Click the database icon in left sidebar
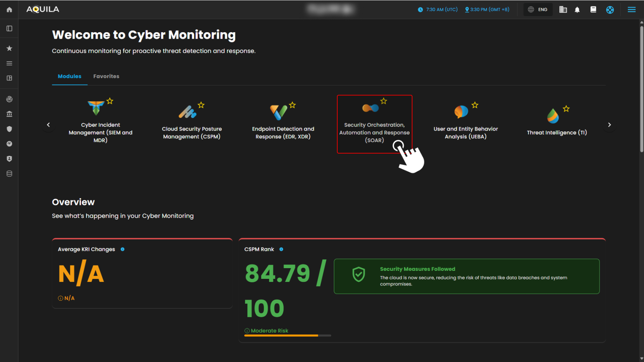 tap(9, 174)
